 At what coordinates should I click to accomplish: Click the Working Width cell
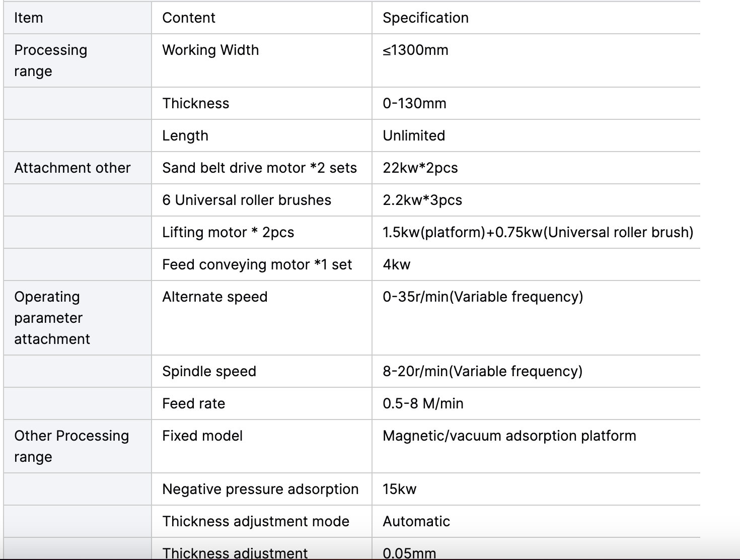210,50
